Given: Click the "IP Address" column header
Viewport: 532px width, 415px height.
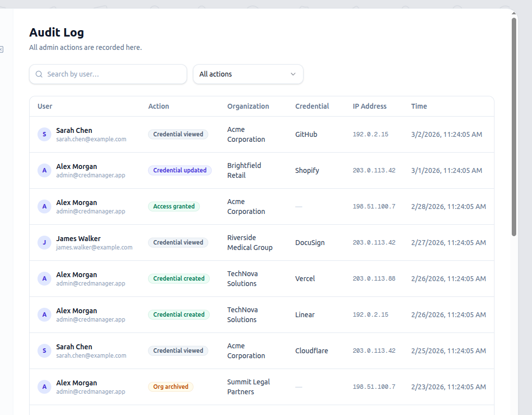Looking at the screenshot, I should [x=370, y=106].
